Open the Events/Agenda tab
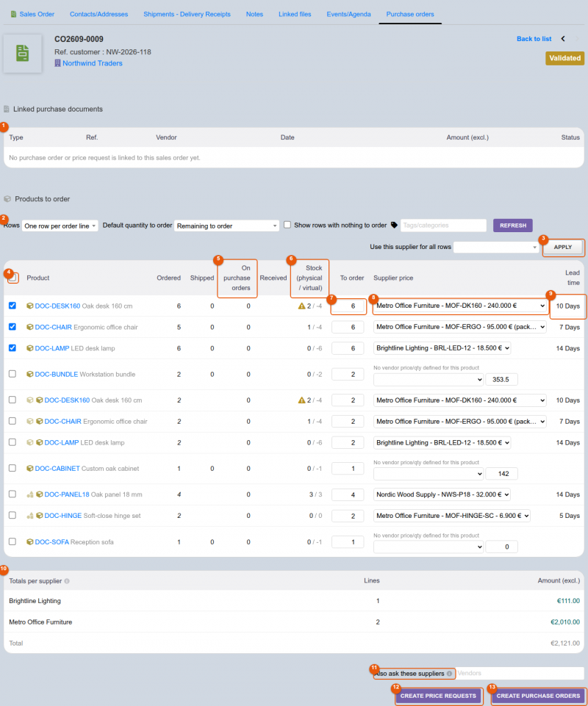 (x=348, y=15)
